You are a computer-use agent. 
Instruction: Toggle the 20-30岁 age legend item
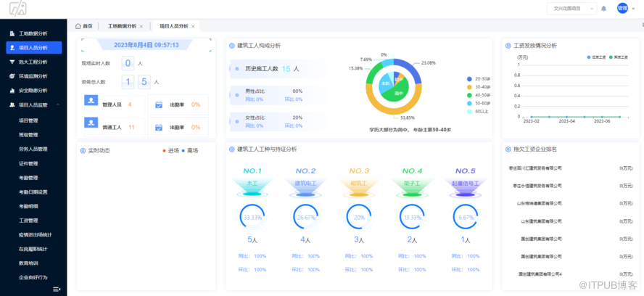coord(482,79)
